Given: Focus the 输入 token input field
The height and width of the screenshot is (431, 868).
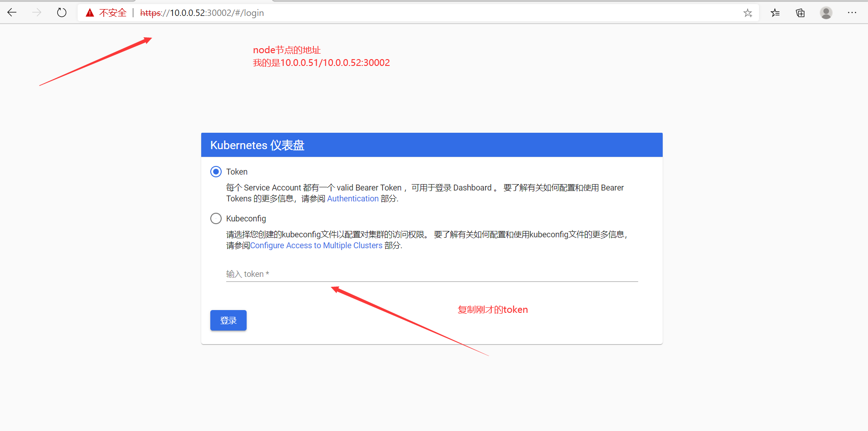Looking at the screenshot, I should 432,274.
